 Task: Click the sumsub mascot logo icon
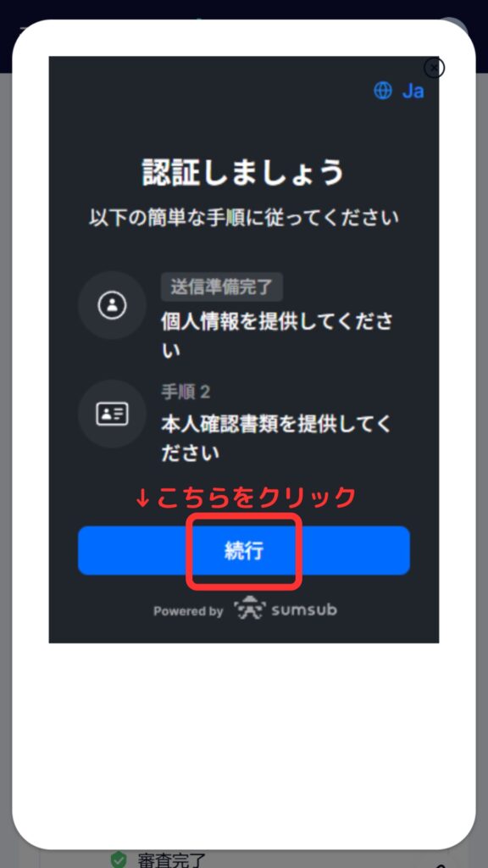click(250, 608)
